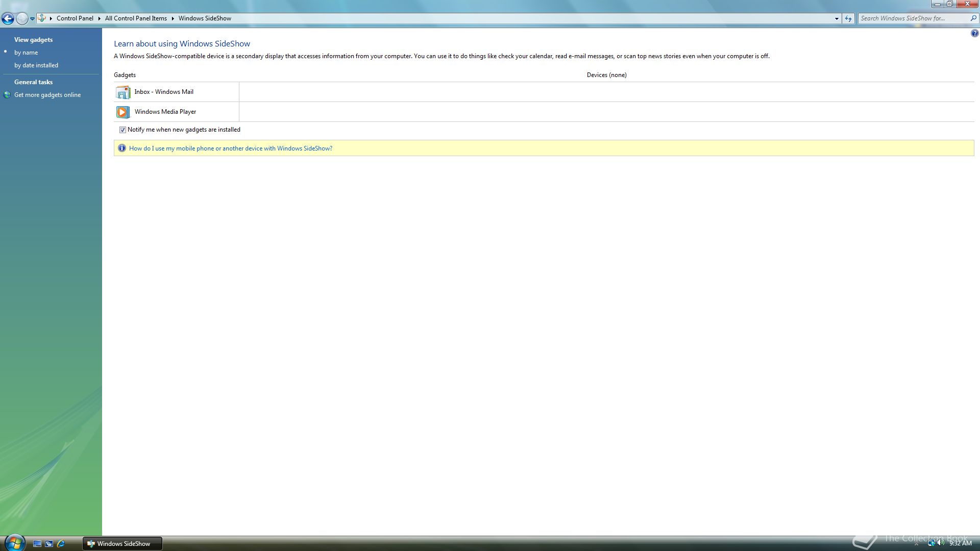Toggle Notify me when new gadgets are installed
Image resolution: width=980 pixels, height=551 pixels.
click(x=122, y=130)
